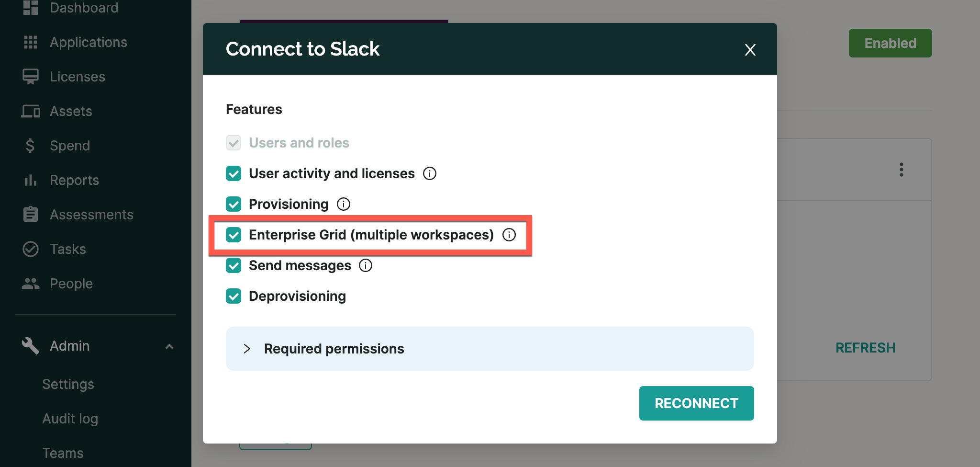980x467 pixels.
Task: Click the Assessments clipboard icon
Action: pos(31,214)
